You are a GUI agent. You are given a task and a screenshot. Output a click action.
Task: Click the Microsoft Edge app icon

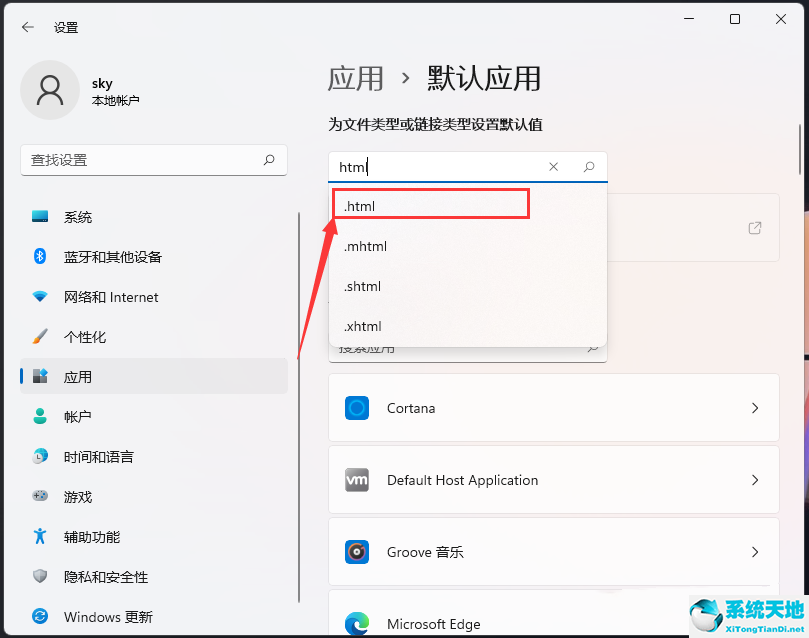(357, 622)
